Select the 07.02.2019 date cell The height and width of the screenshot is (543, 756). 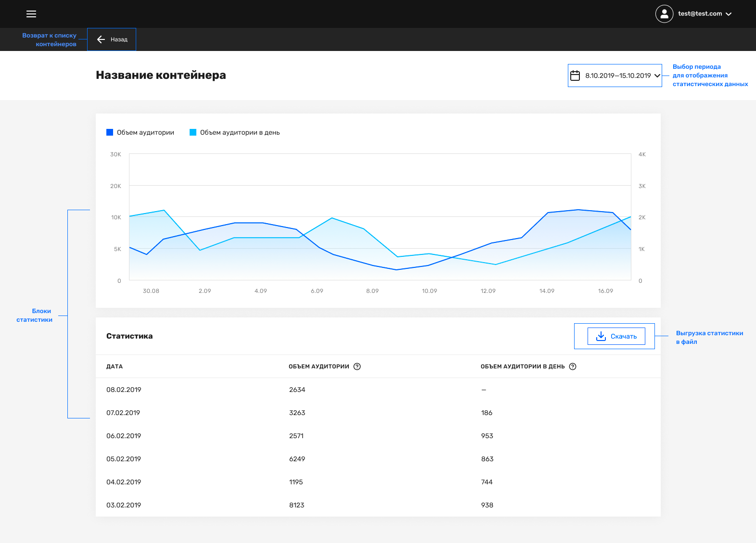123,413
